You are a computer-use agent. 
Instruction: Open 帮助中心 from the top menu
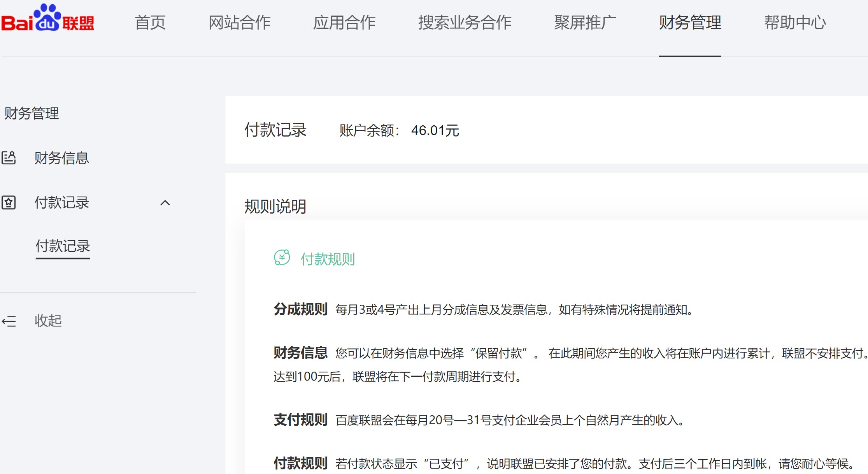[x=795, y=23]
